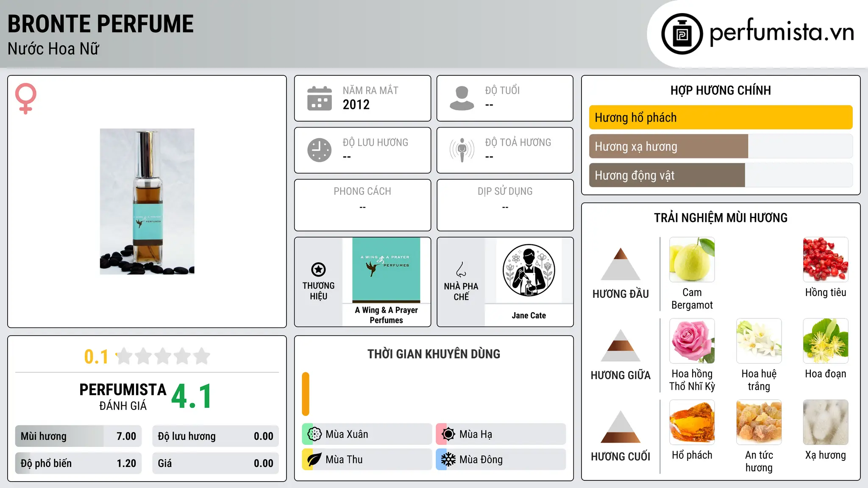The width and height of the screenshot is (868, 488).
Task: Click the clock icon beside Độ lưu hương
Action: click(320, 150)
